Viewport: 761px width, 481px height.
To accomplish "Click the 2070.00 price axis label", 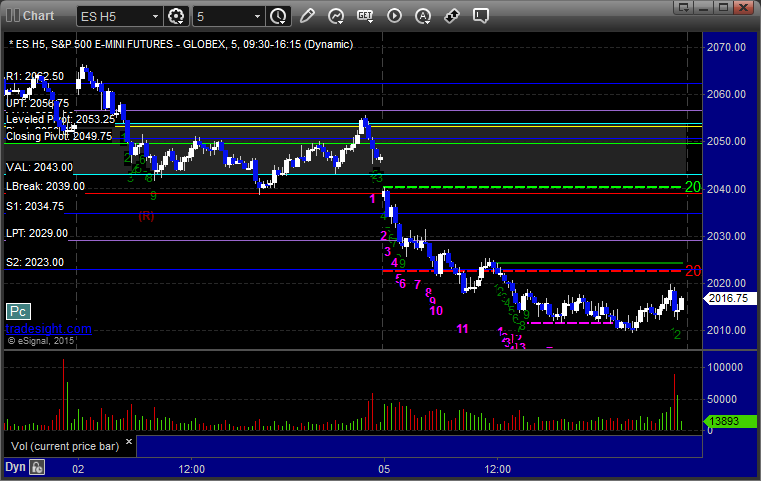I will pos(726,47).
